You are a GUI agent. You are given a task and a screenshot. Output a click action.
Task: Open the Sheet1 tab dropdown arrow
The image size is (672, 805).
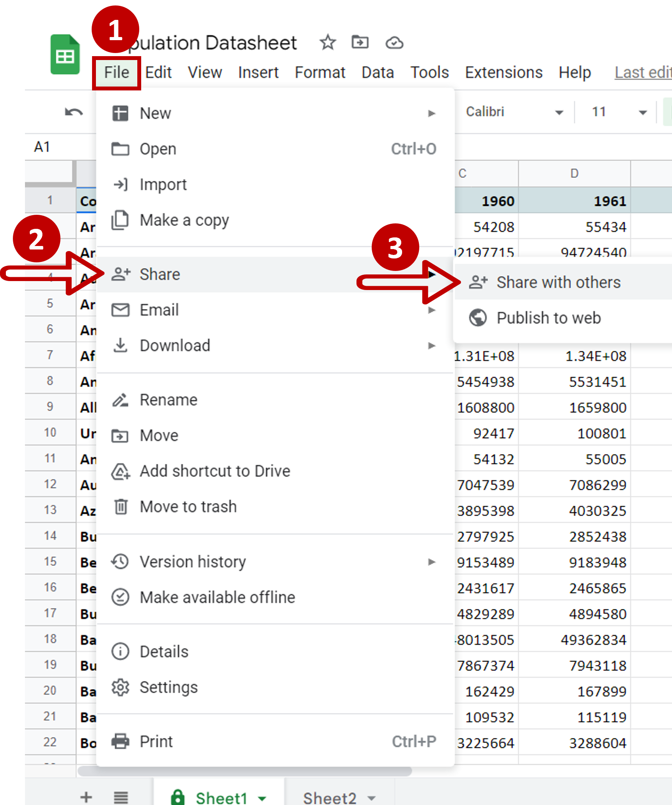point(262,798)
